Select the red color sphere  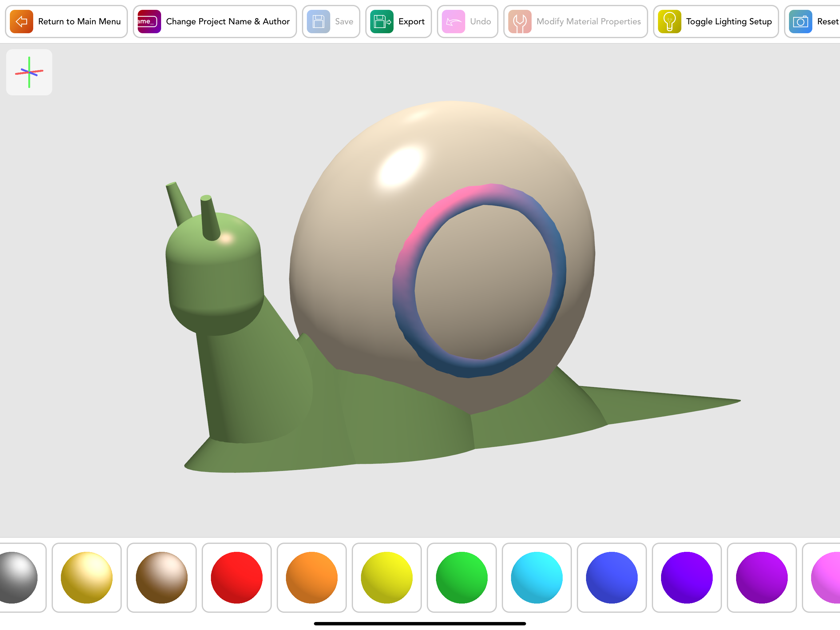(236, 578)
